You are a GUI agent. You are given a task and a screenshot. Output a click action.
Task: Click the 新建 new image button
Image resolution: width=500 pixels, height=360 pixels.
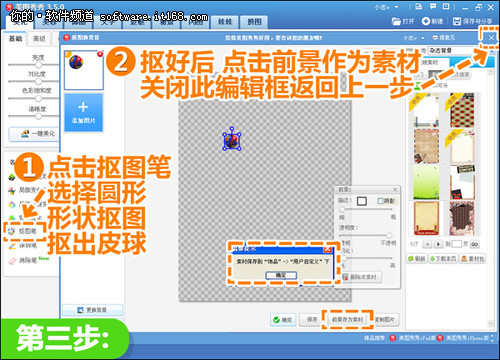(x=432, y=21)
